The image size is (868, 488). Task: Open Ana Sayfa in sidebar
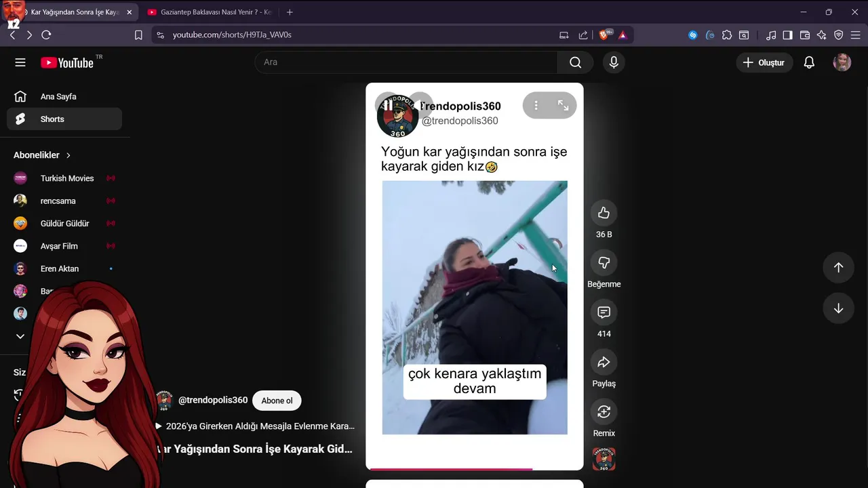64,96
